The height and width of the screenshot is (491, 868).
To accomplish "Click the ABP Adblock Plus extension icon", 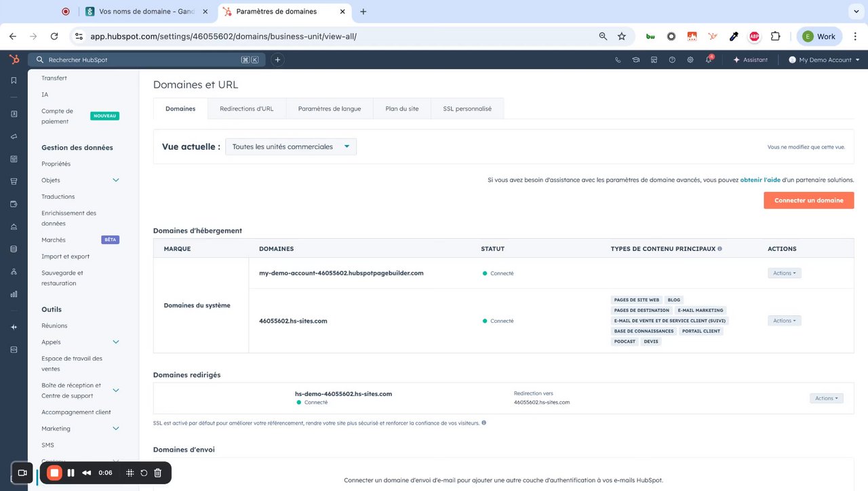I will point(754,37).
